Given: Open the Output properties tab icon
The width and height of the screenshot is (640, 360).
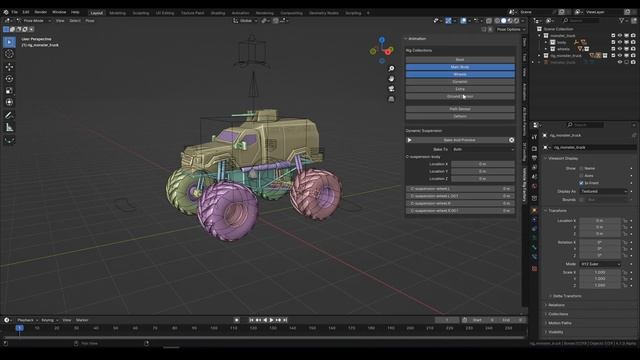Looking at the screenshot, I should (x=534, y=158).
